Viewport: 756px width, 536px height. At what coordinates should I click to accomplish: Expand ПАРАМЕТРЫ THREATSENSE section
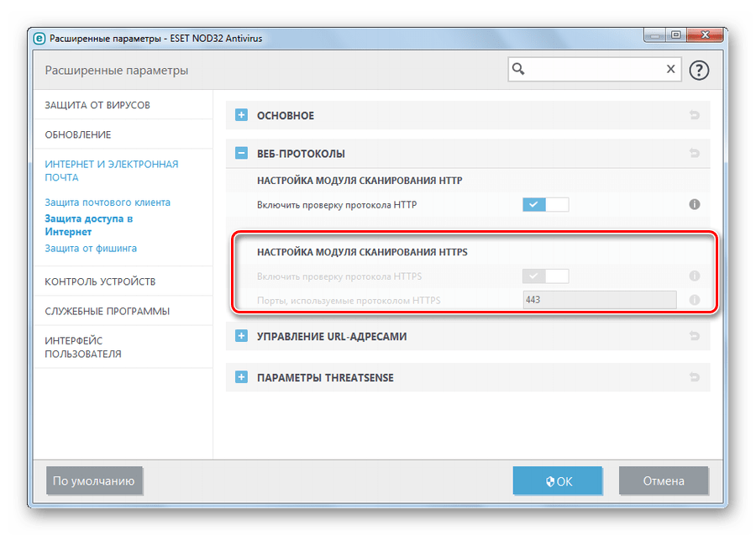(x=242, y=377)
